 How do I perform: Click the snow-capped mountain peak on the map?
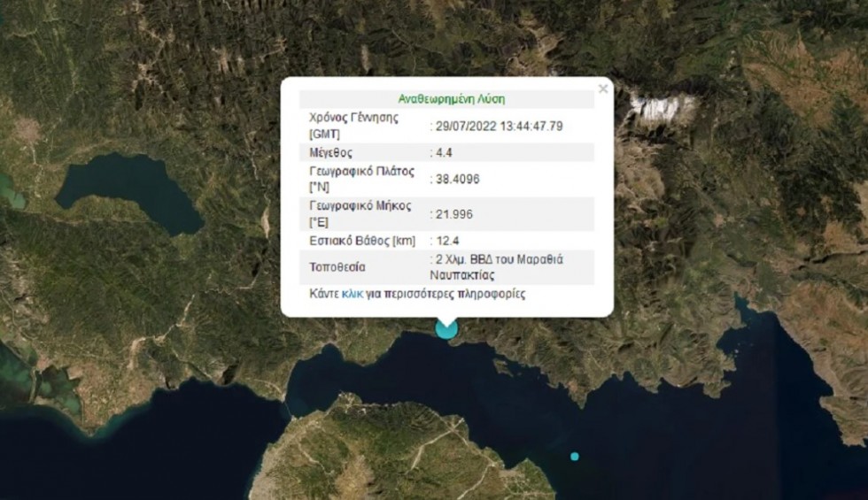(663, 108)
